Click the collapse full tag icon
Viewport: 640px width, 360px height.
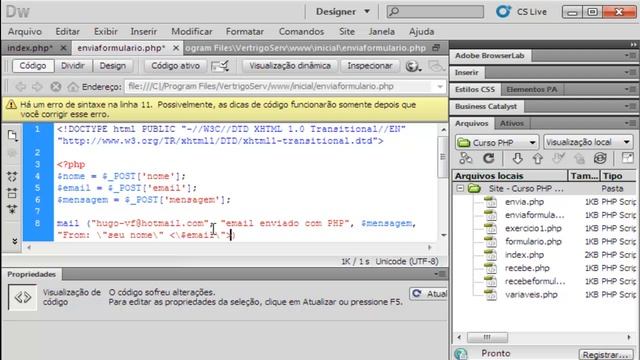pyautogui.click(x=12, y=177)
